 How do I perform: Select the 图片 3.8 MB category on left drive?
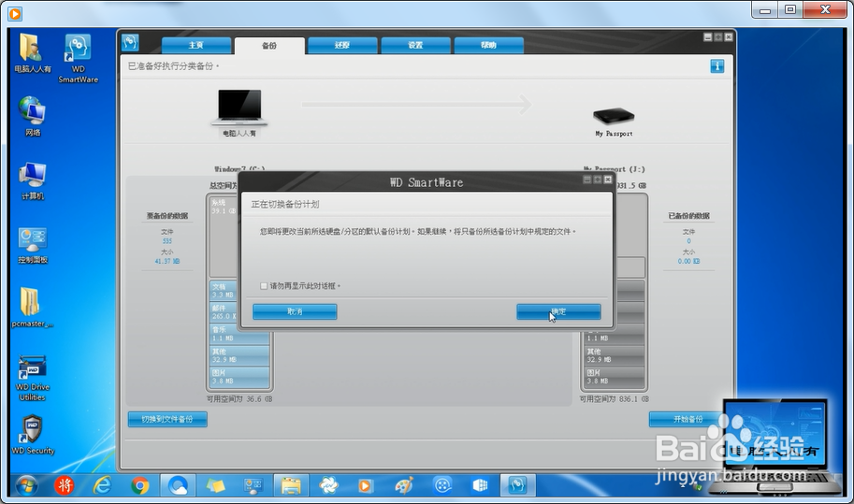coord(239,377)
